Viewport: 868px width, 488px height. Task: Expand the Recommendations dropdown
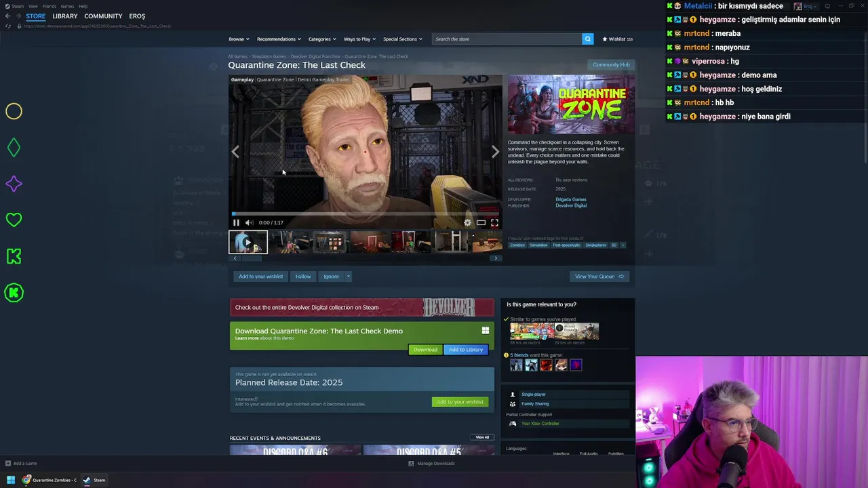tap(278, 39)
